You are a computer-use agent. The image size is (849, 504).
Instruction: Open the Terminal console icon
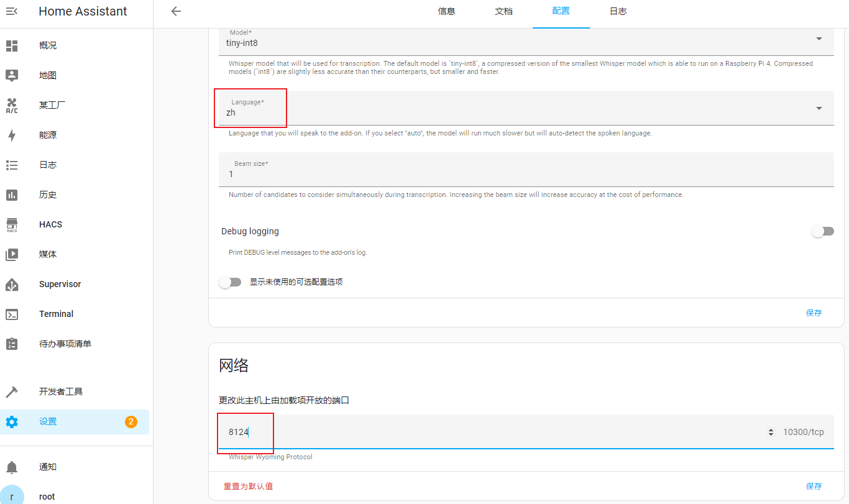click(12, 314)
